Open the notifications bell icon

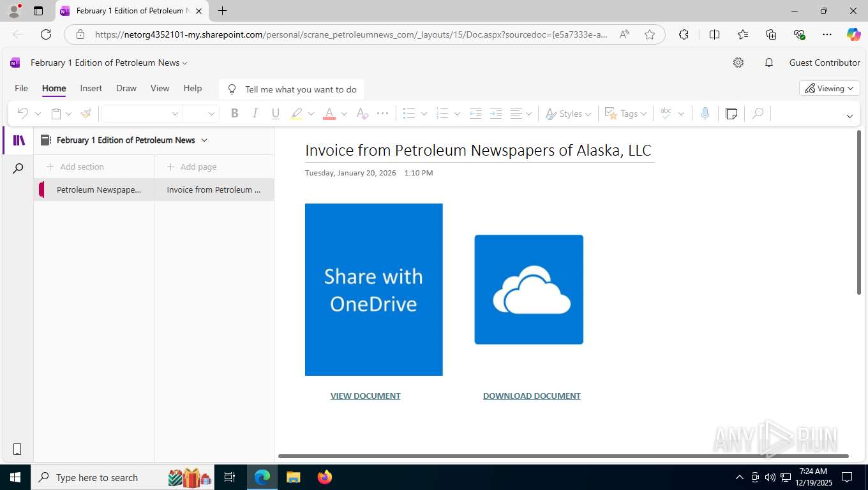pyautogui.click(x=769, y=63)
